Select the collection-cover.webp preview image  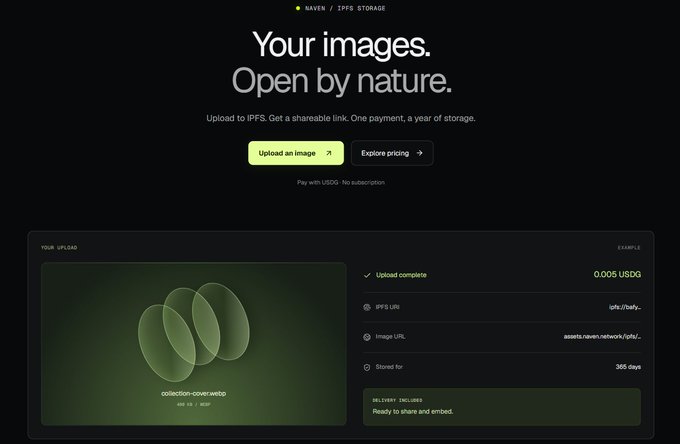(x=193, y=344)
